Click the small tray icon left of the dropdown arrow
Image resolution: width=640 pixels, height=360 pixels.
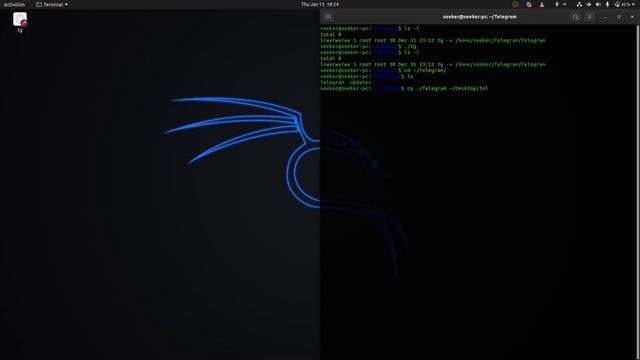coord(556,4)
